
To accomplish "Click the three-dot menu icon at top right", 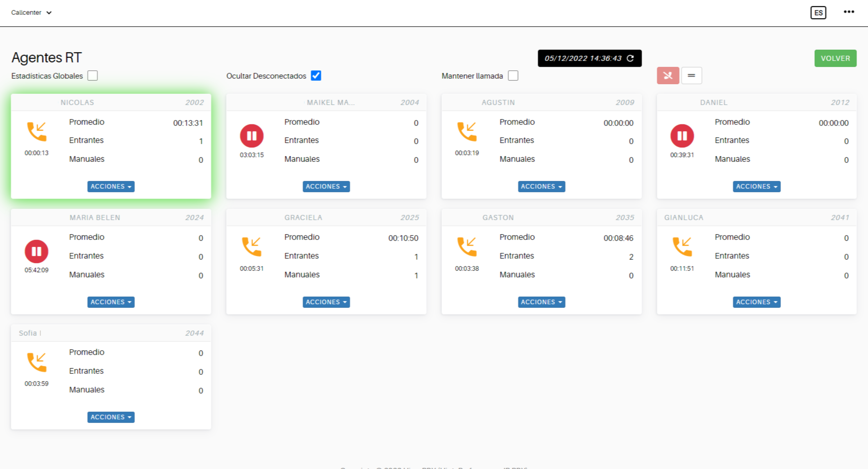I will point(848,12).
